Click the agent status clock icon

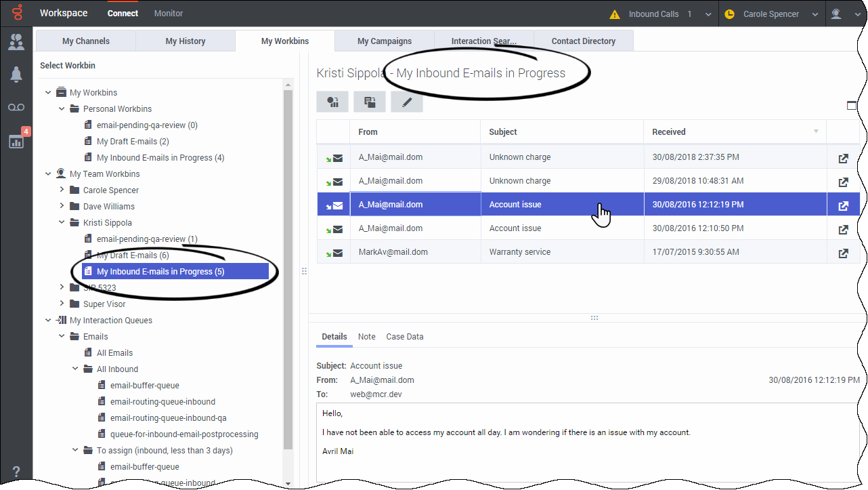click(x=729, y=14)
